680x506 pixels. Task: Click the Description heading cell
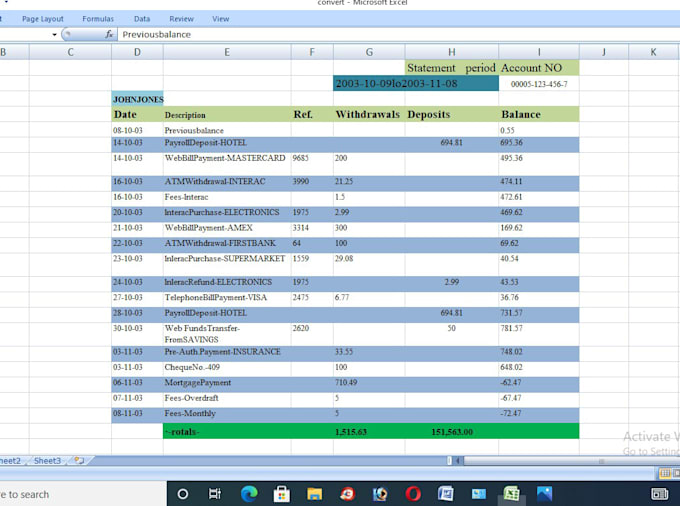click(227, 114)
